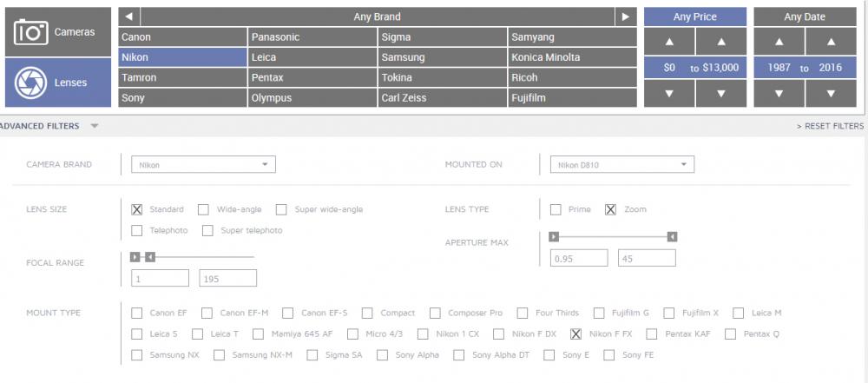
Task: Choose Pentax brand
Action: pos(312,77)
